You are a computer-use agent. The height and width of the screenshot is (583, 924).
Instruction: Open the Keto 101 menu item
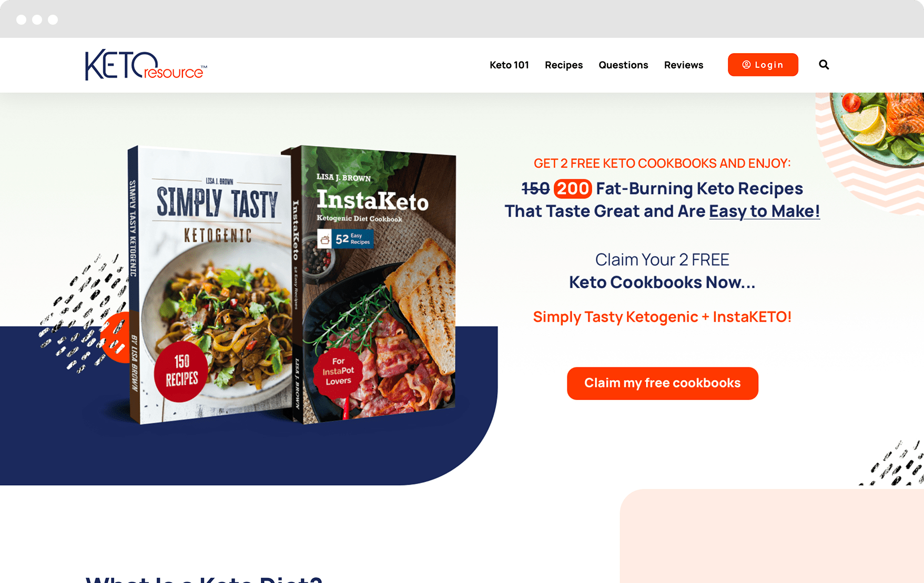click(x=509, y=65)
